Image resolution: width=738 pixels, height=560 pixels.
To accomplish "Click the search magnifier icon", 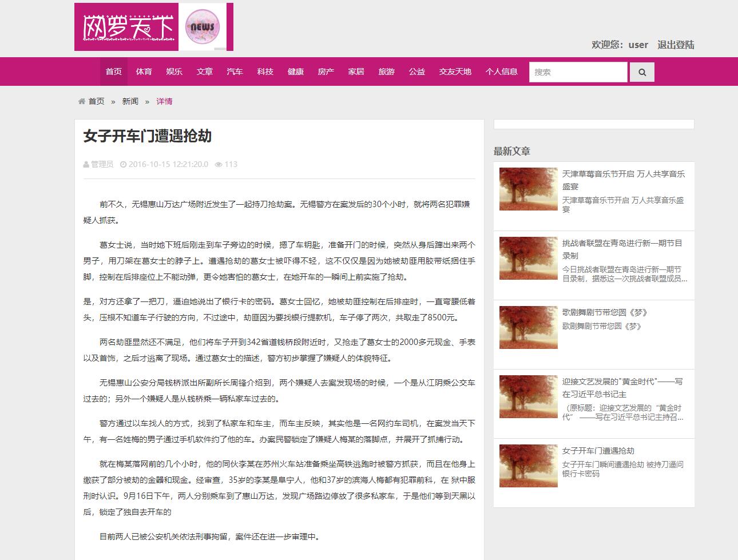I will tap(641, 72).
